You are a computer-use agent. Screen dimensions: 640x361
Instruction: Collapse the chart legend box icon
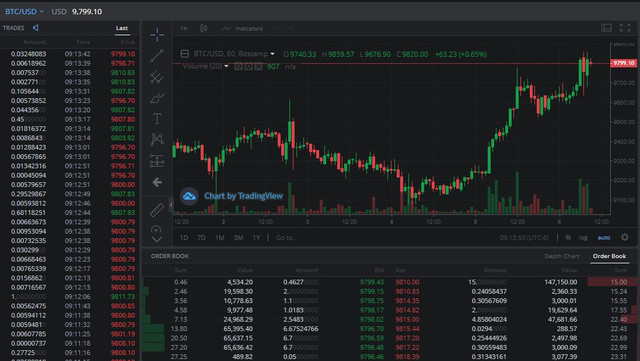pos(184,54)
